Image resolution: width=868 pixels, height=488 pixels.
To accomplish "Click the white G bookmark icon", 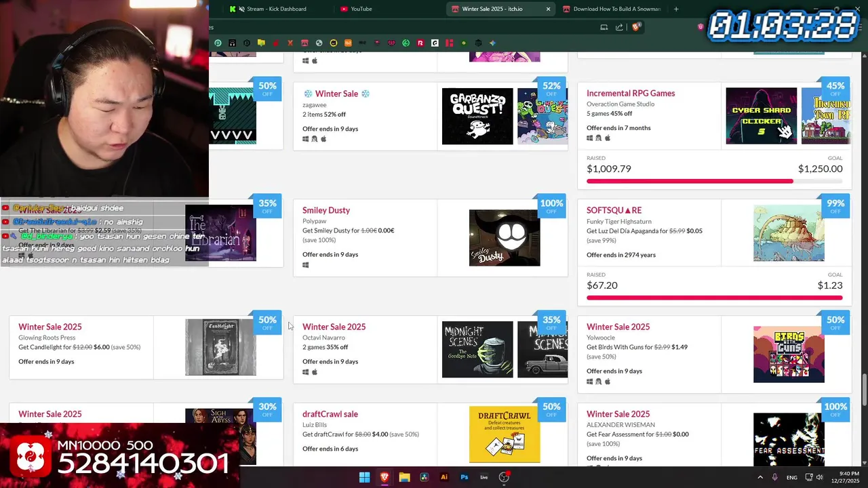I will (x=435, y=43).
